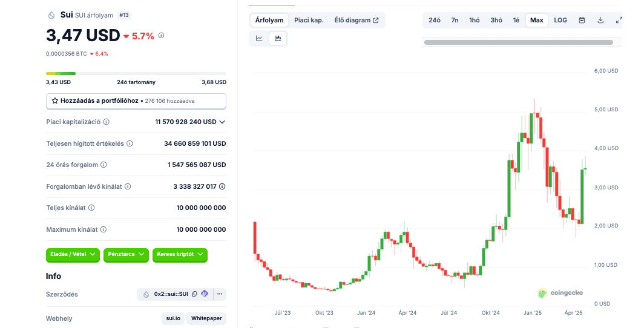Image resolution: width=644 pixels, height=328 pixels.
Task: Toggle LOG scale on chart
Action: pyautogui.click(x=560, y=20)
